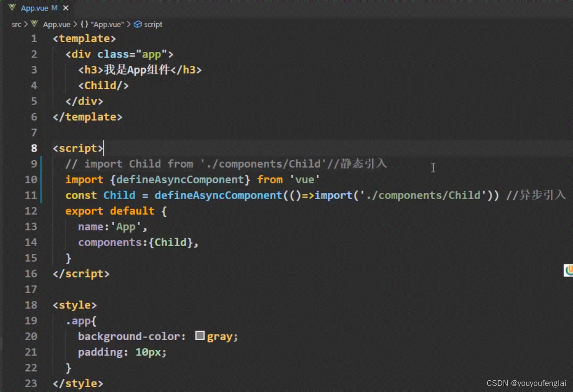Click the 异步引入 comment on line 11
Viewport: 573px width, 392px height.
click(536, 195)
